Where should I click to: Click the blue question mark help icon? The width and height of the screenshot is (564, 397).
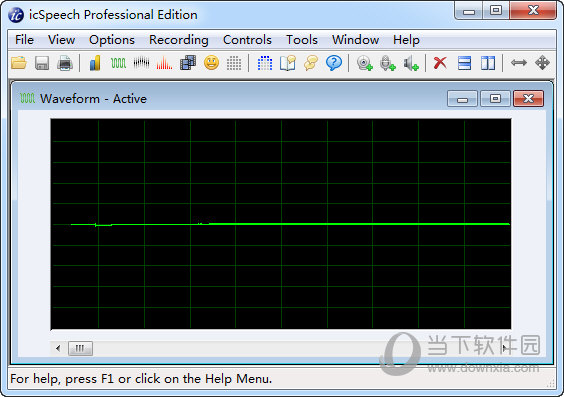[x=334, y=63]
